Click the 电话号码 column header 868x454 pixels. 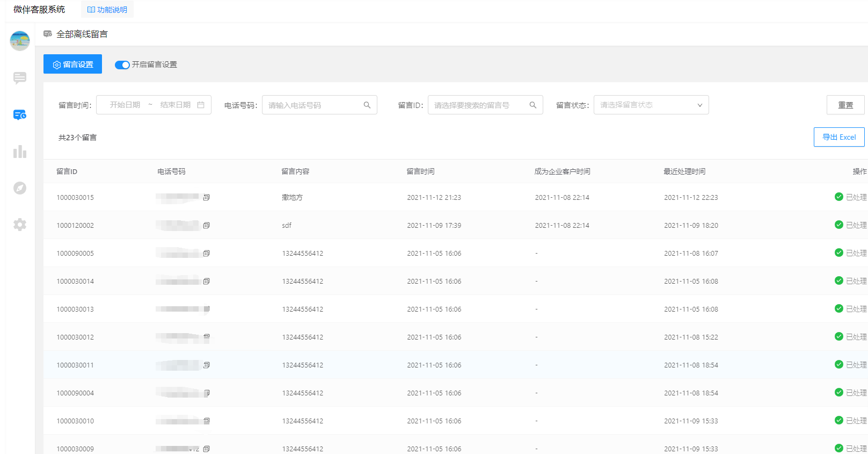pyautogui.click(x=171, y=171)
